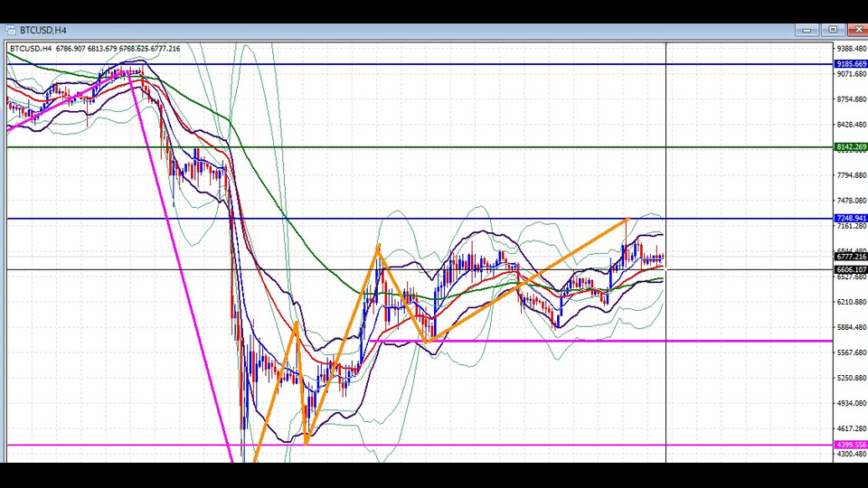Screen dimensions: 868x488
Task: Click the 5567.680 price axis value
Action: click(852, 352)
